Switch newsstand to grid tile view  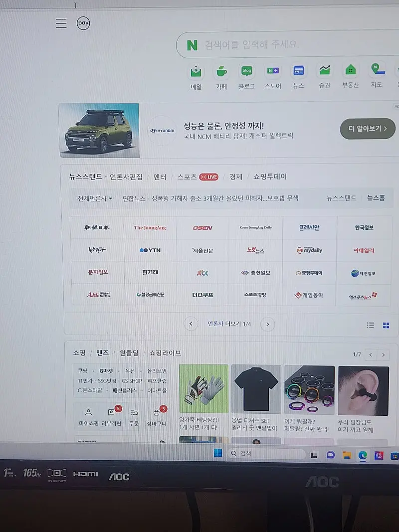386,325
